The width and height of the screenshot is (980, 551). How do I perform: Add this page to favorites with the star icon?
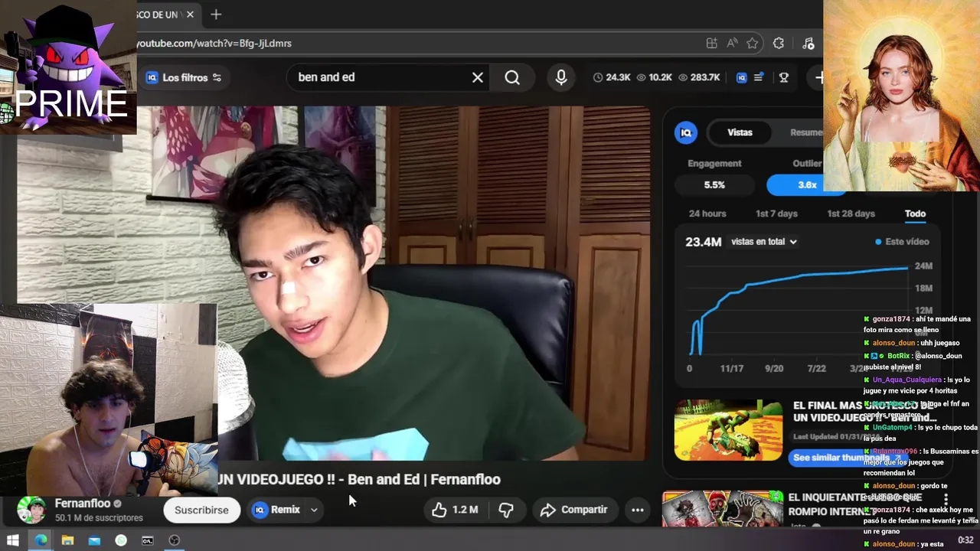pyautogui.click(x=753, y=44)
